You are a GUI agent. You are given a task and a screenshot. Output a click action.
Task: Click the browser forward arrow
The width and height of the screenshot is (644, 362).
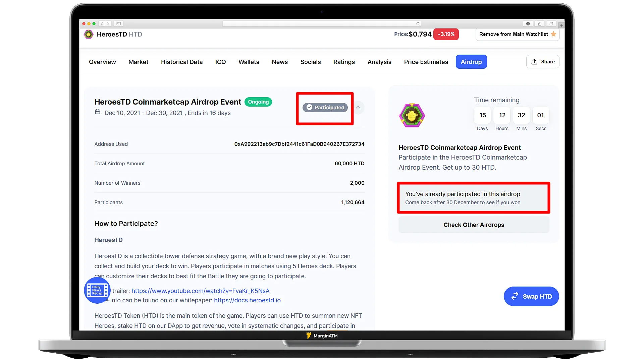point(108,24)
